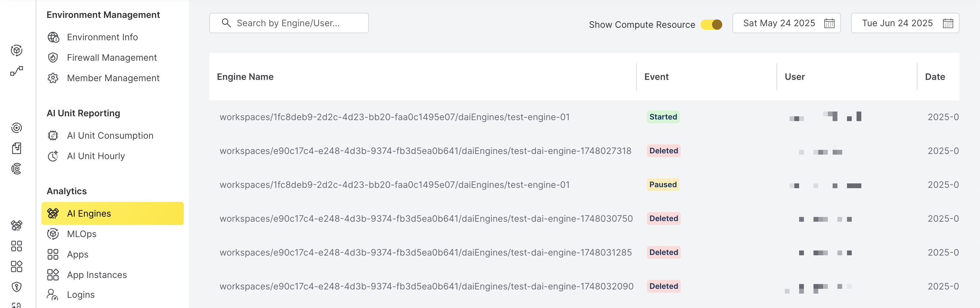The width and height of the screenshot is (980, 308).
Task: Click the search magnifier icon
Action: pos(226,23)
